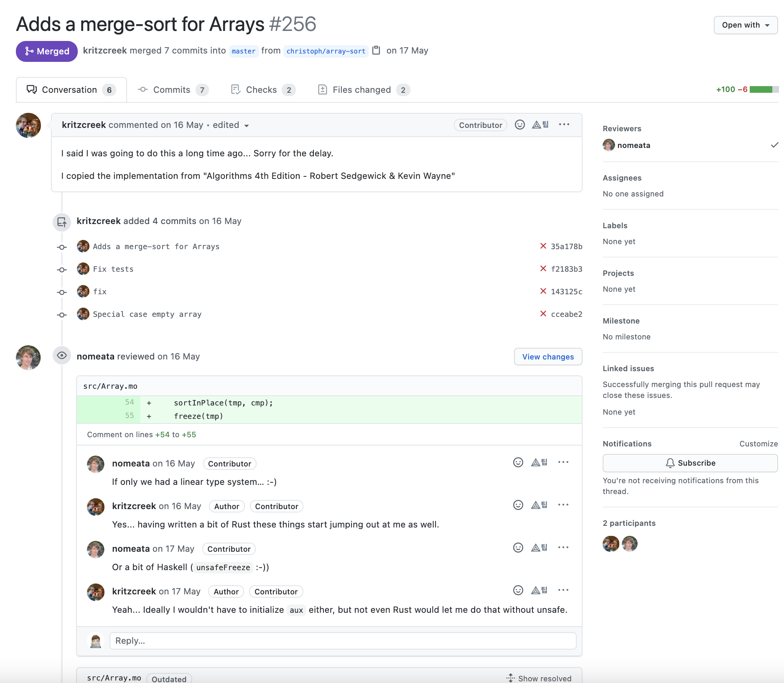The width and height of the screenshot is (784, 683).
Task: Open the Commits tab
Action: click(173, 90)
